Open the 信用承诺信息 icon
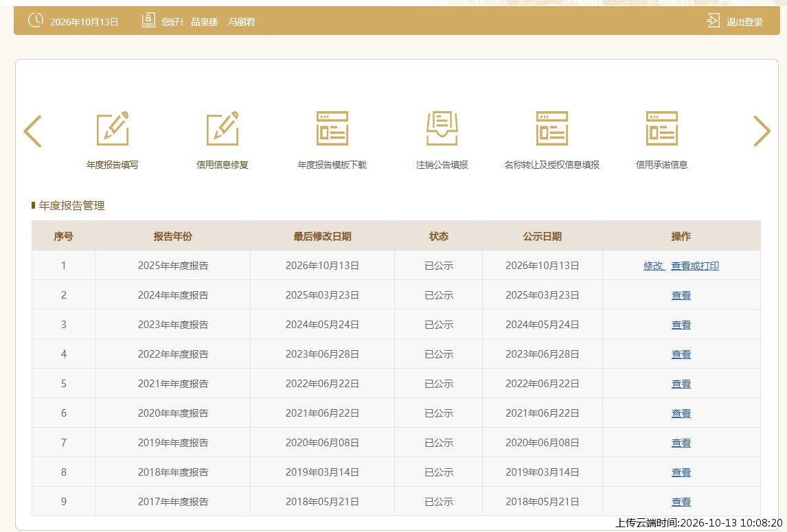This screenshot has height=532, width=787. pos(661,128)
